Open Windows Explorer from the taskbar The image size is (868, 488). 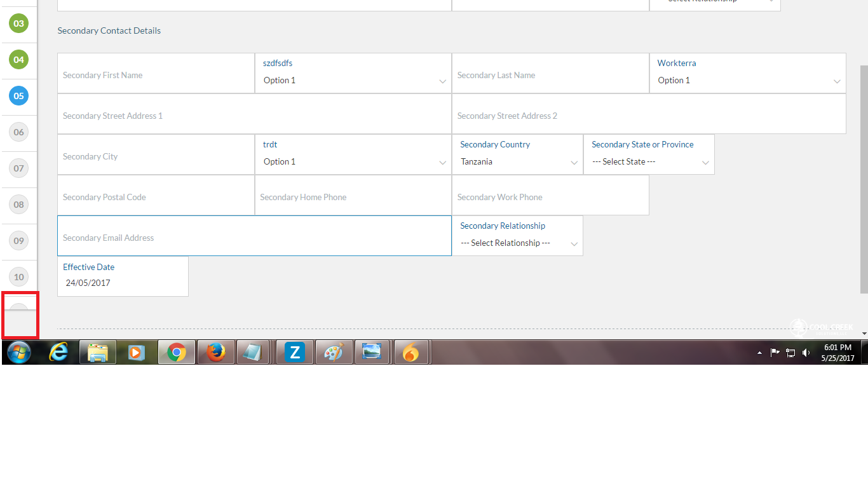pos(97,351)
